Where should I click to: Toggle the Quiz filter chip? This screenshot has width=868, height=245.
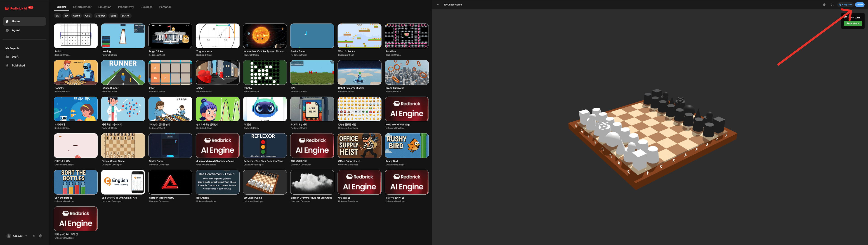(x=88, y=16)
